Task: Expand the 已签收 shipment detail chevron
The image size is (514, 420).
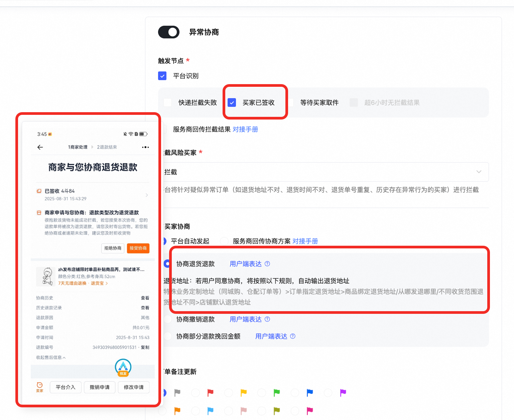Action: (146, 195)
